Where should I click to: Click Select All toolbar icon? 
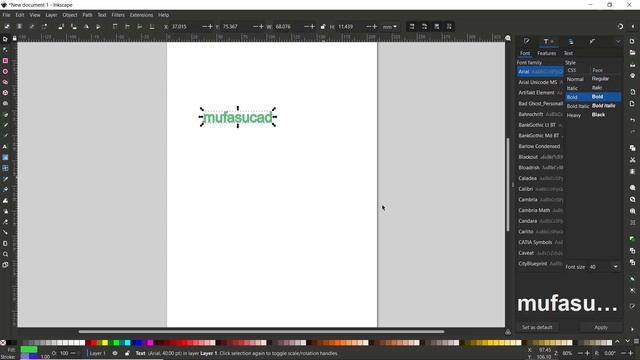tap(7, 27)
